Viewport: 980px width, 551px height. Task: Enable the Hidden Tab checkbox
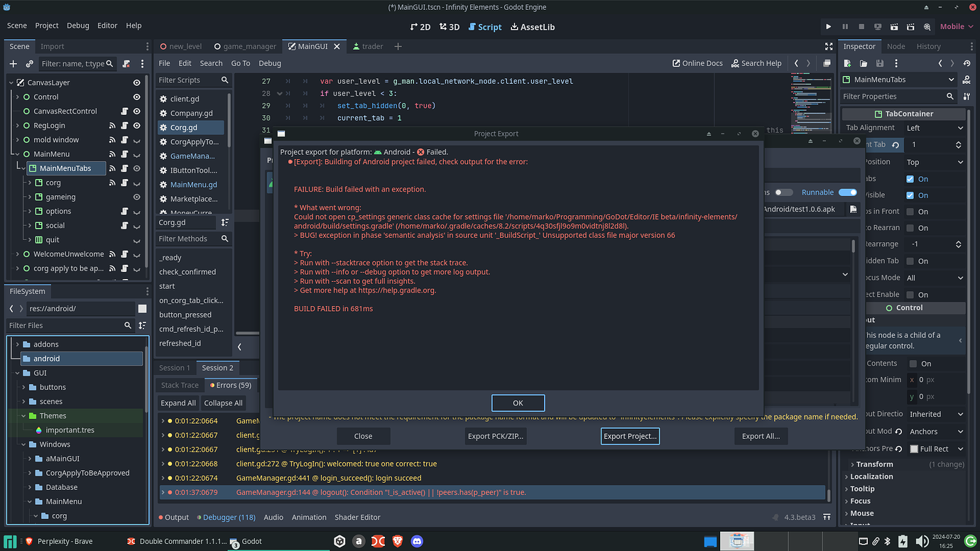click(910, 261)
